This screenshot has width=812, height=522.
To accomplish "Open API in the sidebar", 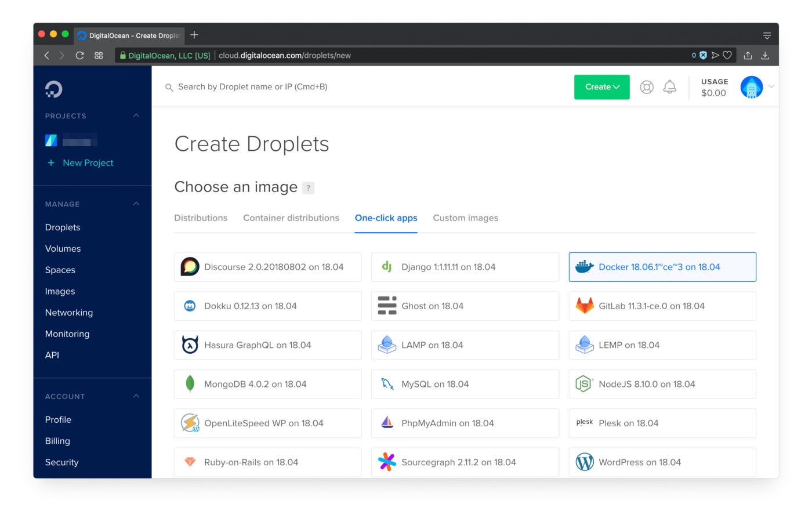I will click(52, 355).
